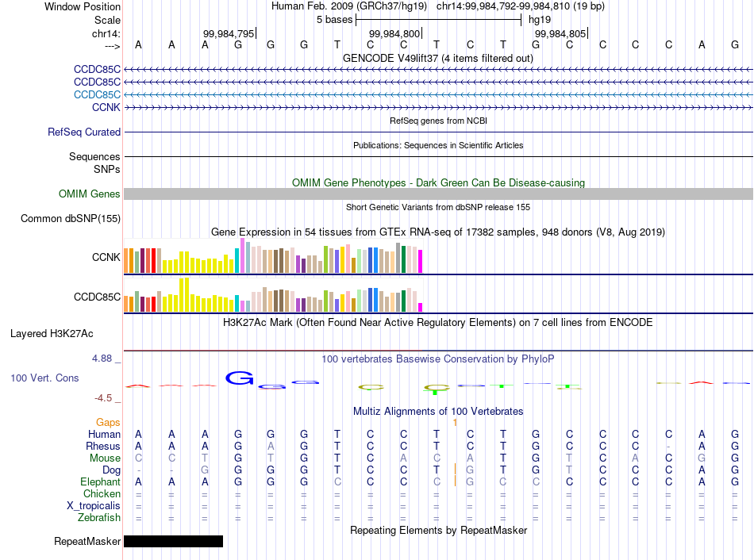Open 'Repeating Elements by RepeatMasker' title

(x=438, y=530)
